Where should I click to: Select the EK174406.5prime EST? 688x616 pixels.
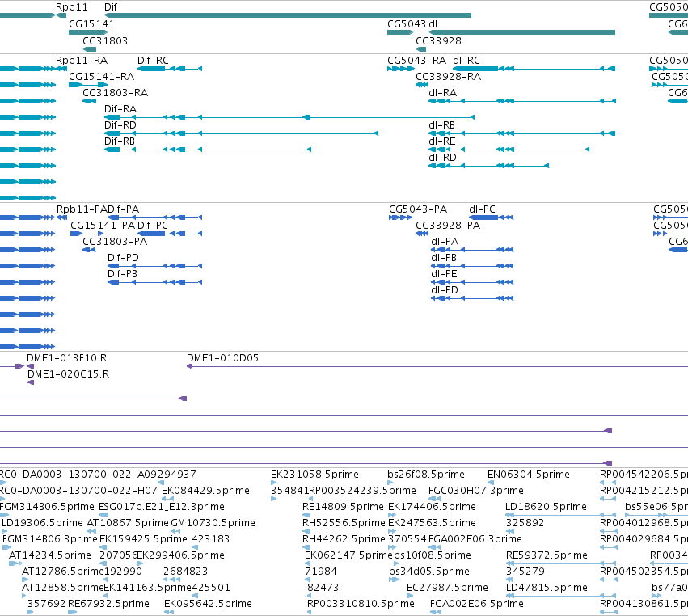(x=392, y=515)
